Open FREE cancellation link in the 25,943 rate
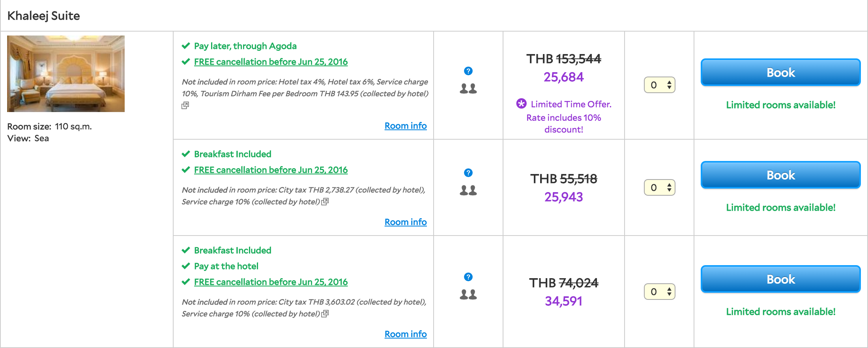The width and height of the screenshot is (868, 348). pos(271,170)
